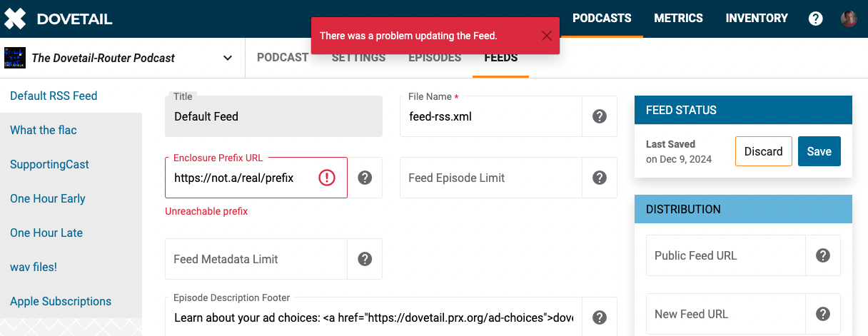Go to the Inventory section
Viewport: 868px width, 336px height.
point(757,19)
